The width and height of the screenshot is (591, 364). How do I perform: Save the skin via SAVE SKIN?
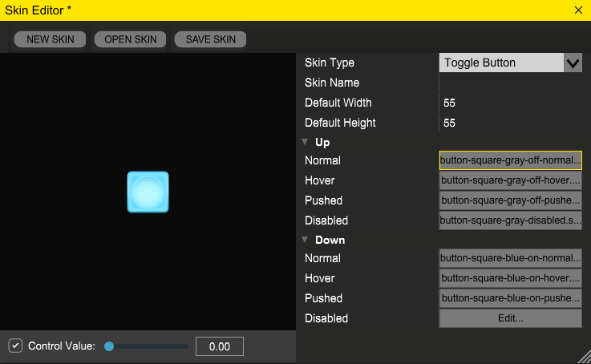coord(210,39)
